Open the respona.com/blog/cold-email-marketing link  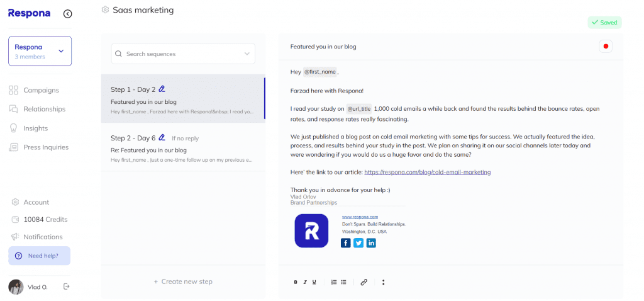point(428,173)
